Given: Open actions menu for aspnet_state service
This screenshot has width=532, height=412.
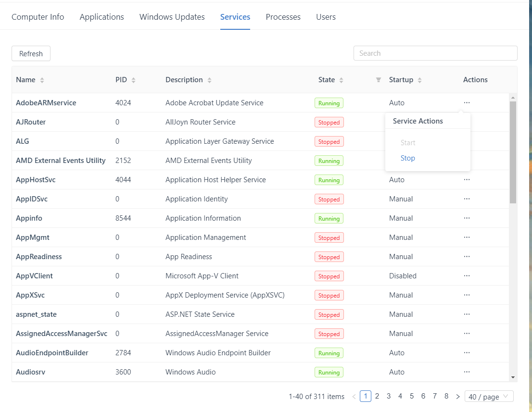Looking at the screenshot, I should point(467,314).
